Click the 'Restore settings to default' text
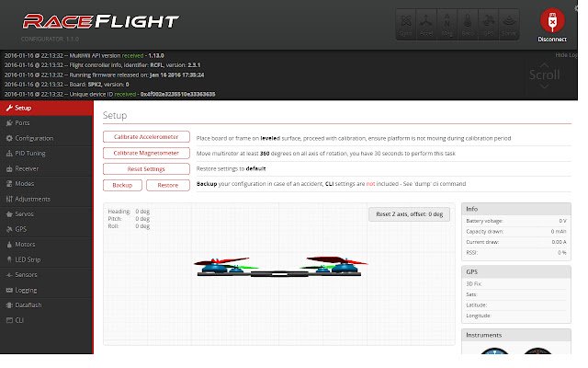The image size is (588, 368). click(x=231, y=168)
